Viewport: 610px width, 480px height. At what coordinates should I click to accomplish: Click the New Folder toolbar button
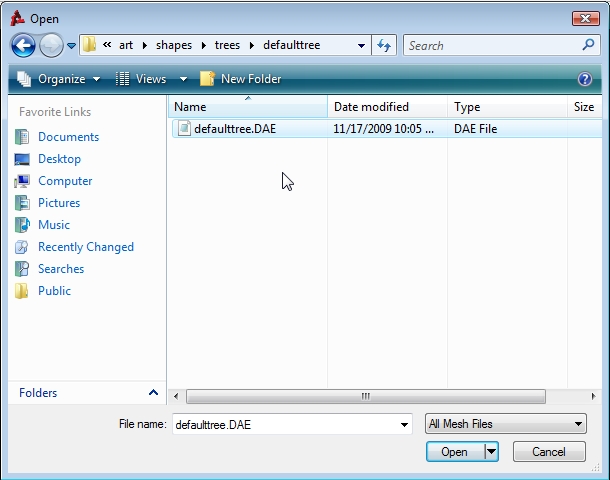point(240,79)
